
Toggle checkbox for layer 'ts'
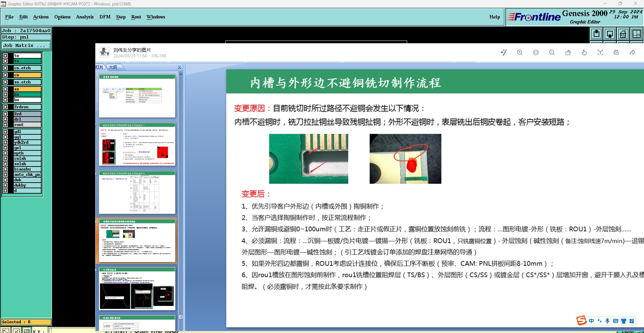(x=5, y=61)
